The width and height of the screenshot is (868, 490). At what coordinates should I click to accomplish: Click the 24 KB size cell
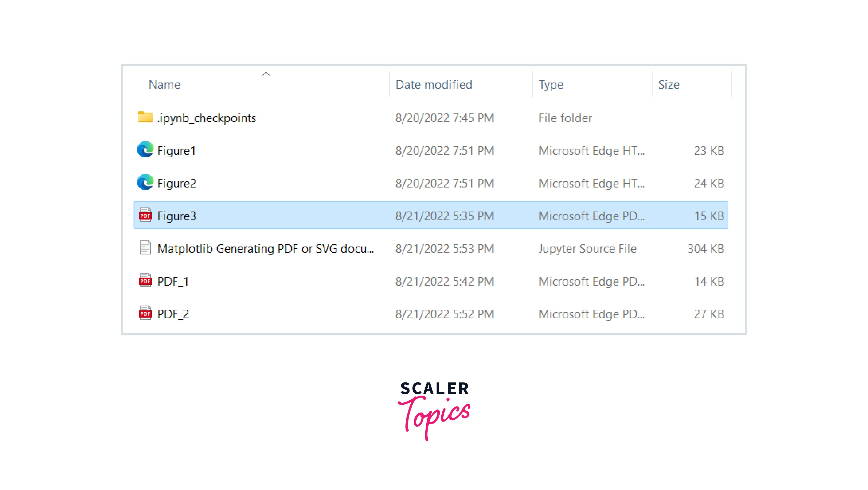tap(709, 183)
